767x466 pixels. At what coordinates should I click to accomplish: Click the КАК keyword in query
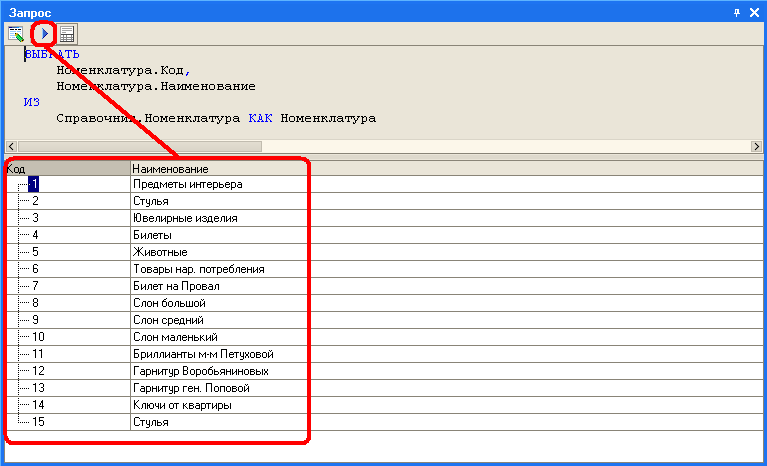[260, 118]
